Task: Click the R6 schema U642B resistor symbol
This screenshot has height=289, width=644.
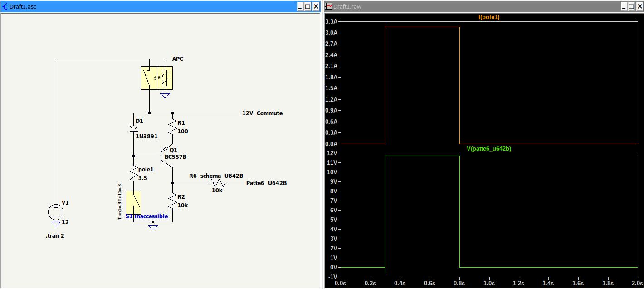Action: [x=217, y=183]
